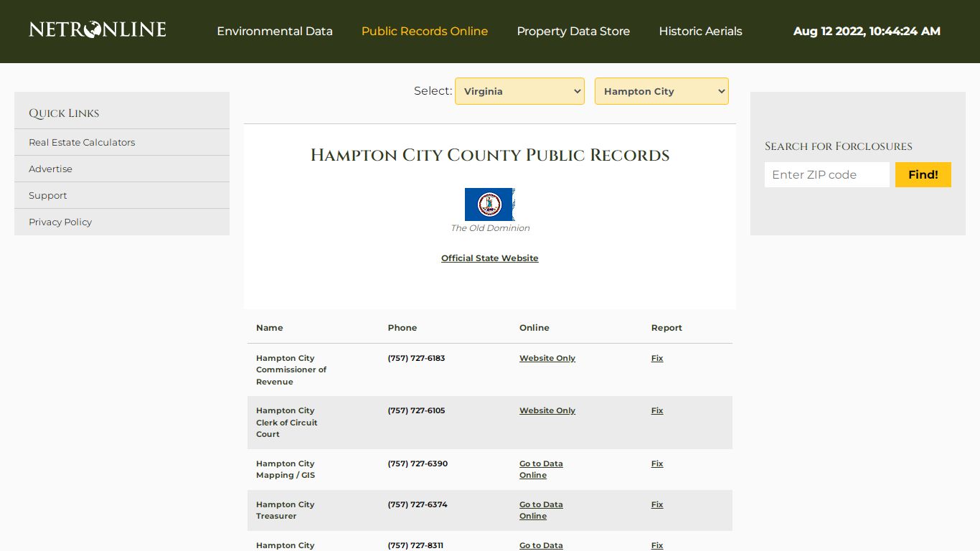This screenshot has width=980, height=551.
Task: Click Fix for Mapping / GIS row
Action: 657,463
